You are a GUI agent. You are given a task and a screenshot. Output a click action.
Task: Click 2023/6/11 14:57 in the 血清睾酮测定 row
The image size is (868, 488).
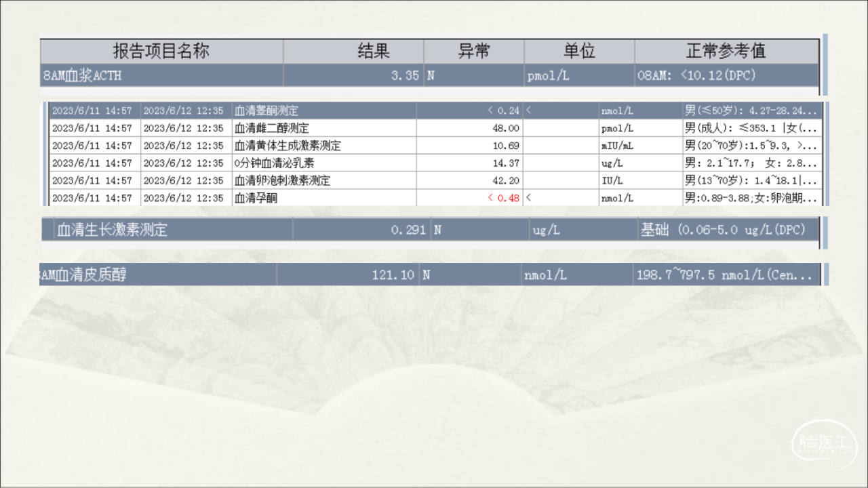(x=92, y=110)
